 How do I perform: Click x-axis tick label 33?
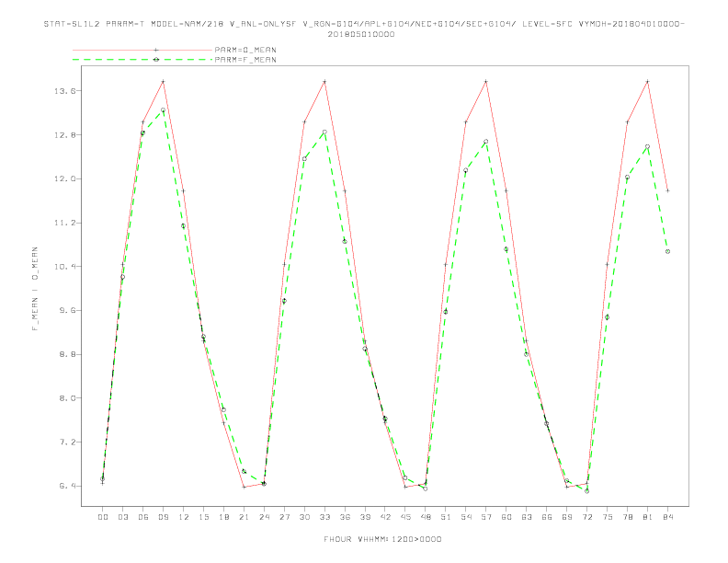click(x=324, y=517)
